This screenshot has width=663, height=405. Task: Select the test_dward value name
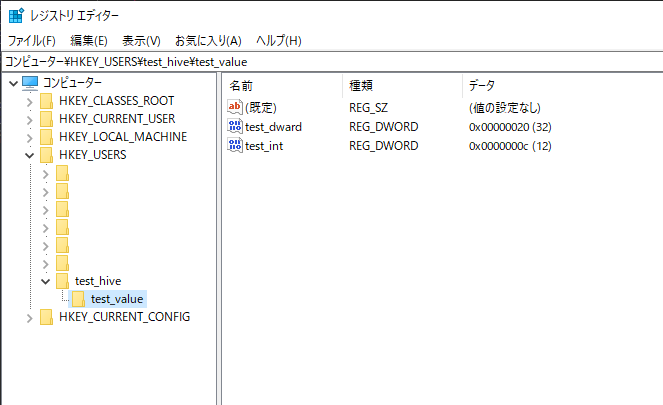[x=274, y=127]
